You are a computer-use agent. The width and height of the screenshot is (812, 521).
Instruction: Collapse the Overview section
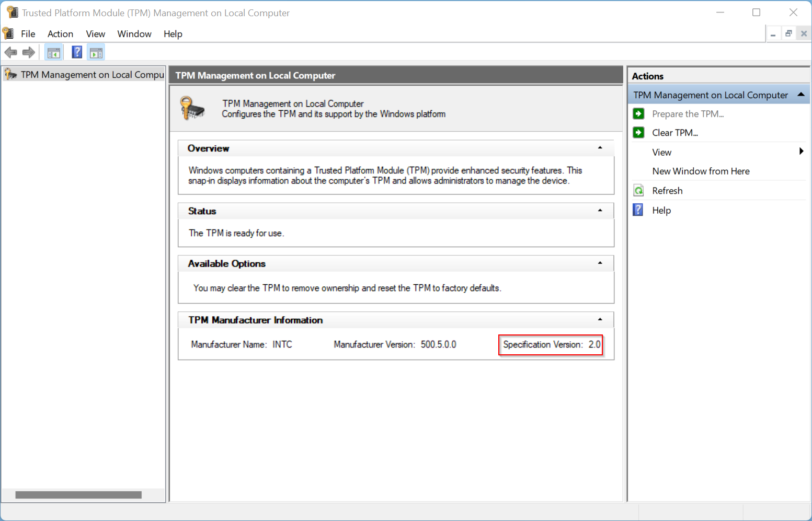coord(600,148)
